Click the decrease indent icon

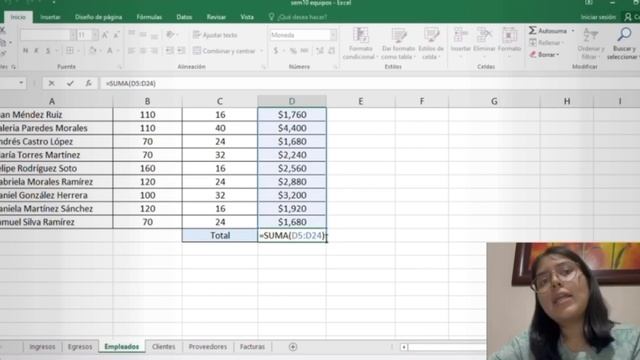tap(169, 51)
